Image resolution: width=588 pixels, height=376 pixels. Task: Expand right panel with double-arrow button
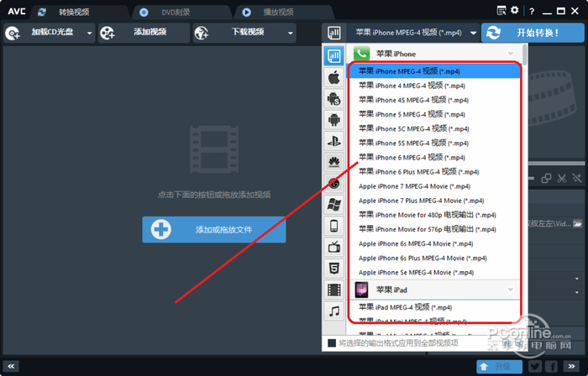point(571,366)
